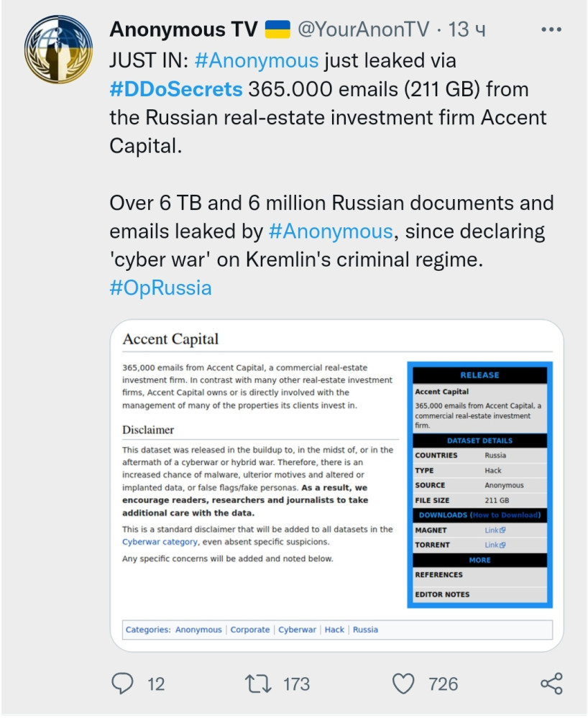Open the Anonymous TV profile avatar
Screen dimensions: 588x718
pyautogui.click(x=59, y=49)
